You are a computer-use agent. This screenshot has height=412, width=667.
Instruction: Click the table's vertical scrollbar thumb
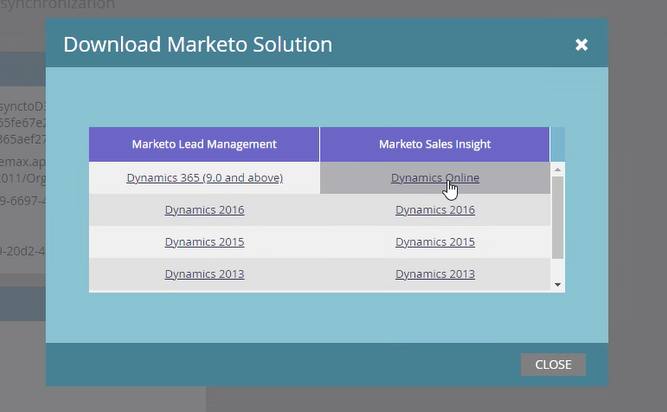[x=558, y=217]
